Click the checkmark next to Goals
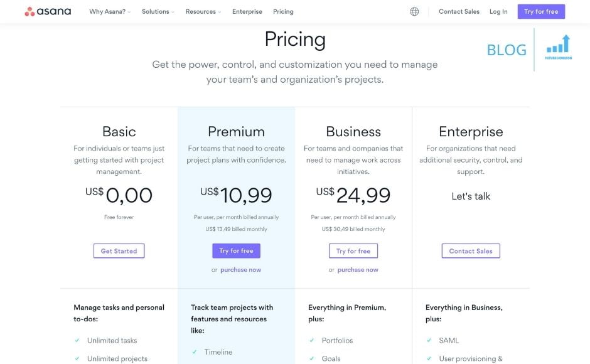This screenshot has height=364, width=590. [312, 359]
